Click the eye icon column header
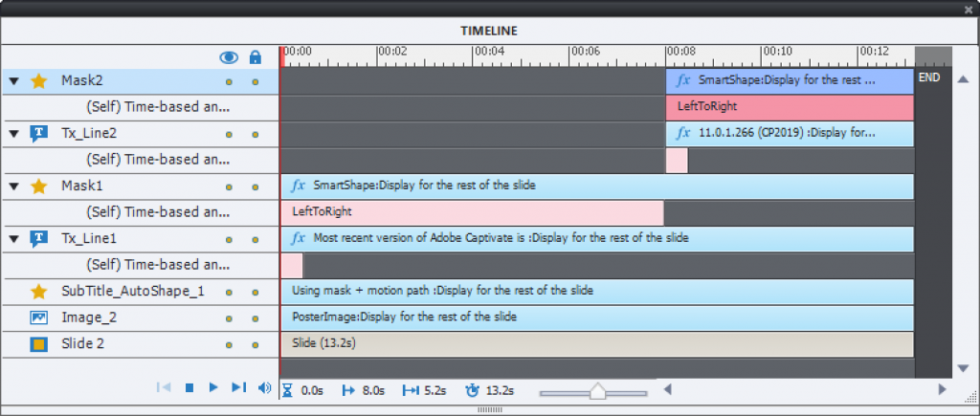The width and height of the screenshot is (980, 416). (x=229, y=57)
